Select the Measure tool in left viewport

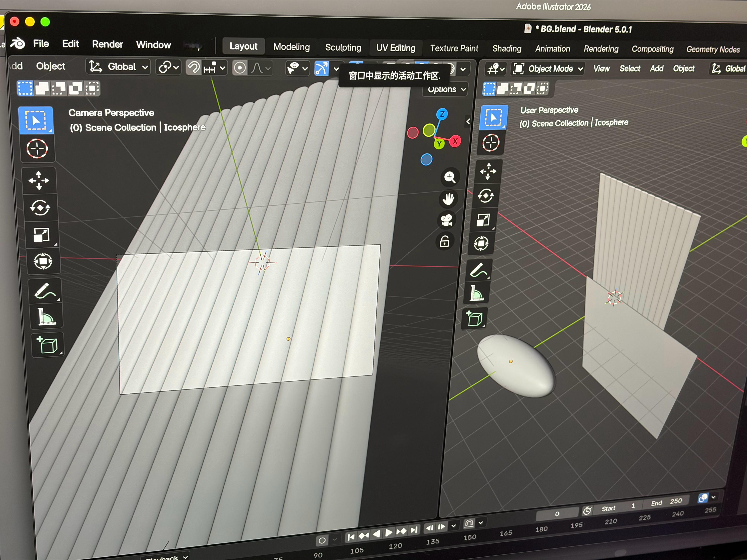[x=46, y=317]
